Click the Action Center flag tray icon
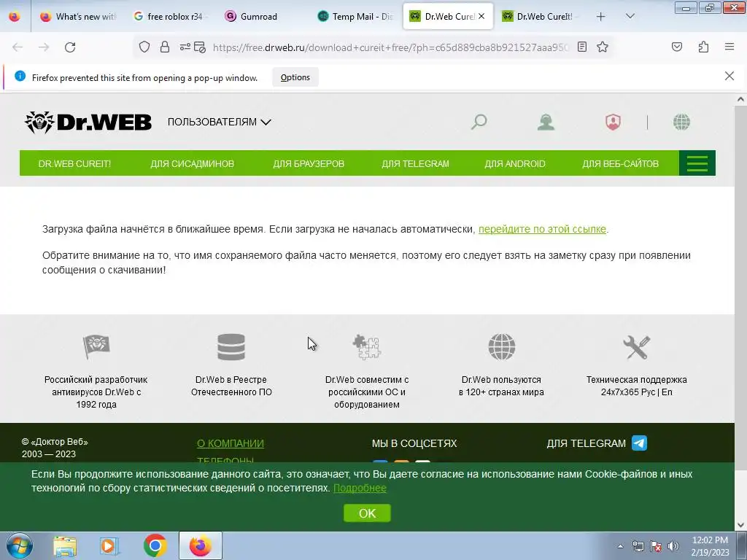The height and width of the screenshot is (560, 747). click(656, 546)
